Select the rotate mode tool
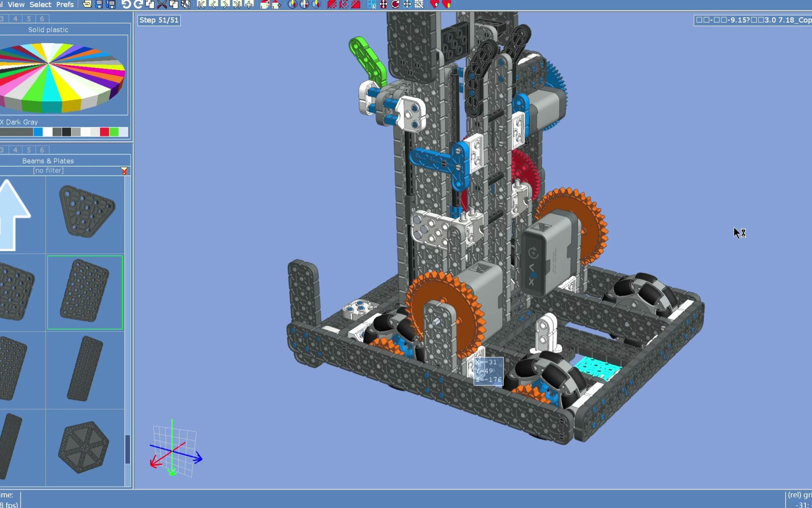812x508 pixels. [395, 4]
